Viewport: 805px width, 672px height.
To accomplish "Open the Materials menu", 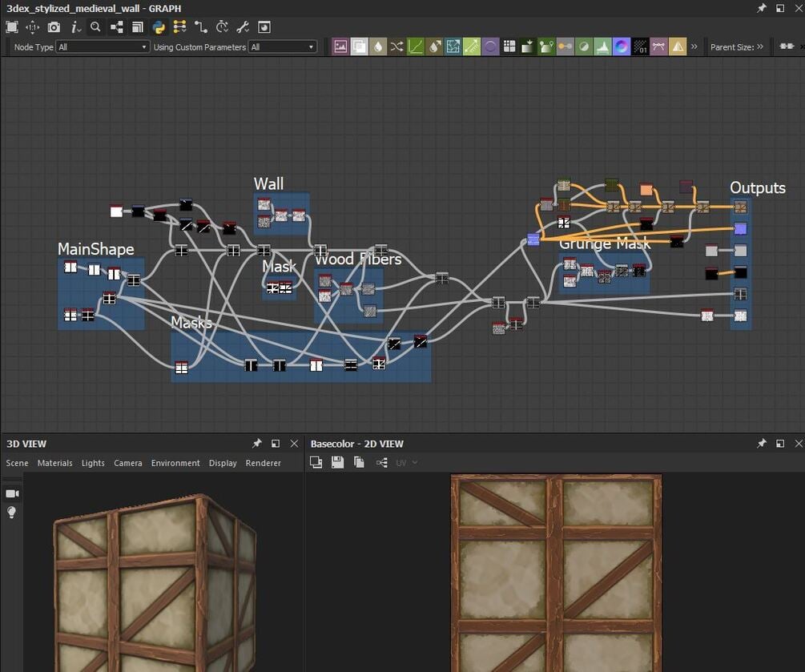I will [55, 463].
